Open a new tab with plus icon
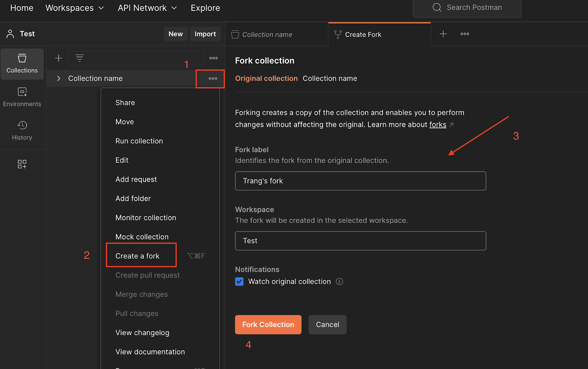The height and width of the screenshot is (369, 588). (443, 34)
